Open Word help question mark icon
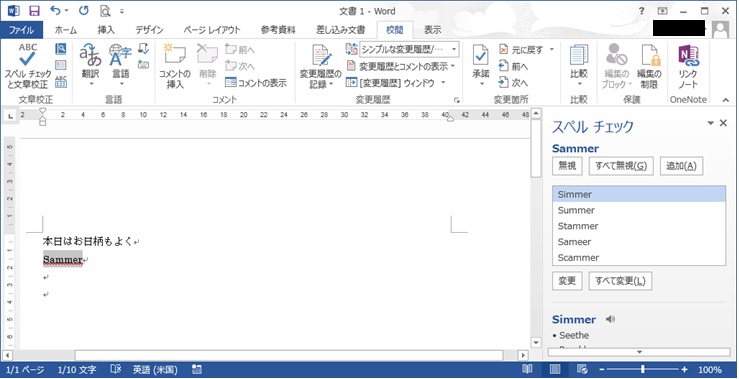The height and width of the screenshot is (379, 739). pyautogui.click(x=641, y=11)
